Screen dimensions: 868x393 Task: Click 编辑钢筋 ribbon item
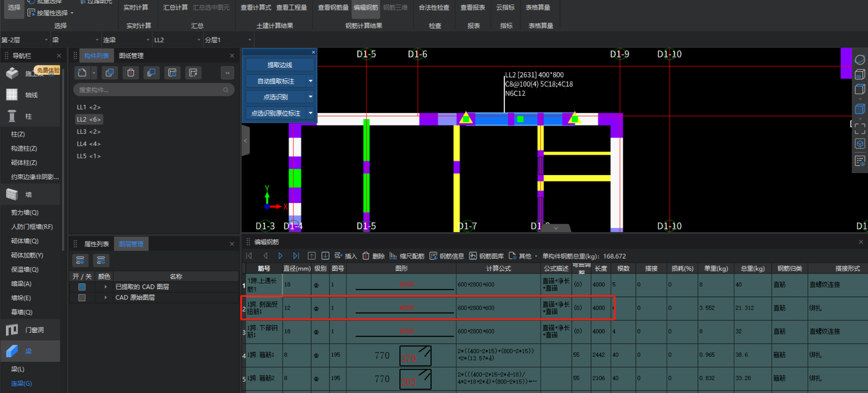click(366, 7)
